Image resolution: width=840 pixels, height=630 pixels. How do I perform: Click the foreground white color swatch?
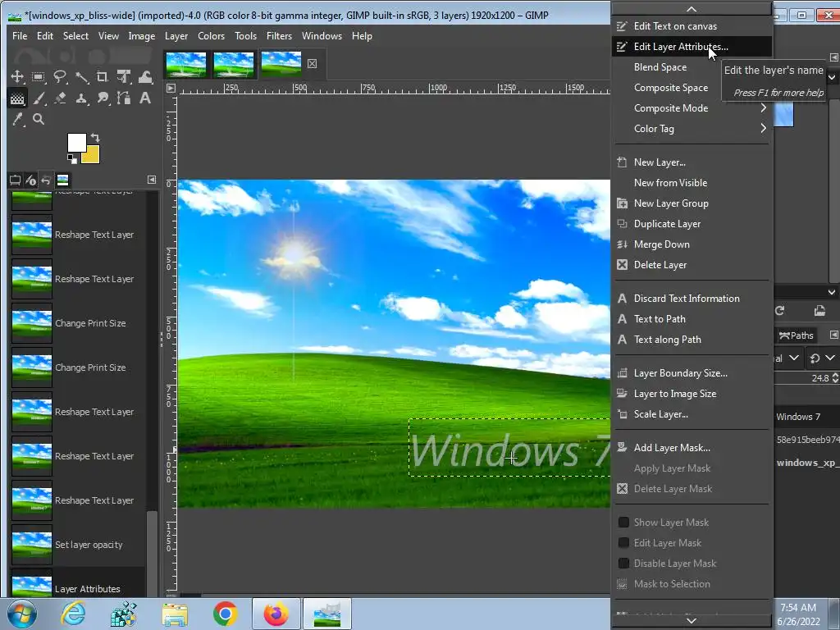coord(76,143)
